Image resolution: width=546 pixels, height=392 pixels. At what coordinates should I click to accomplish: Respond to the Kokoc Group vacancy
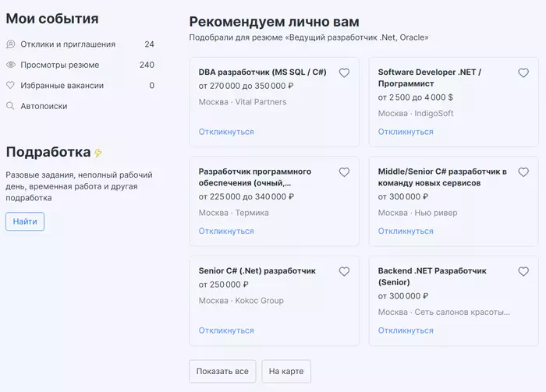click(226, 330)
